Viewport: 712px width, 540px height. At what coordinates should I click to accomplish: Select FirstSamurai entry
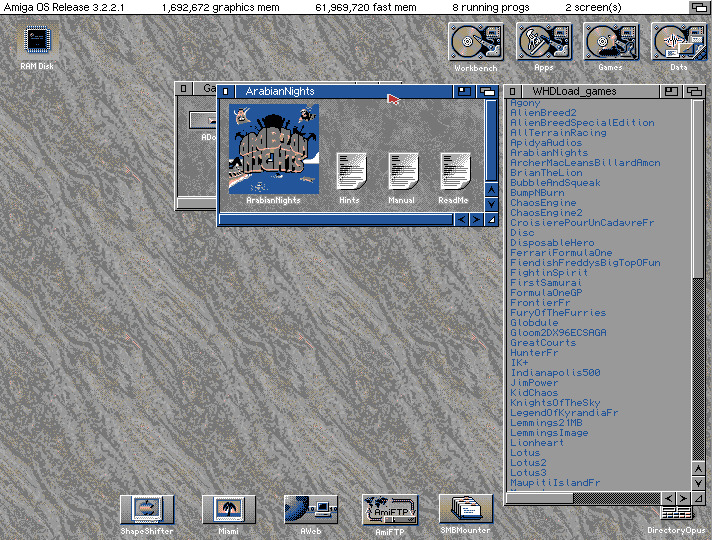click(x=546, y=282)
